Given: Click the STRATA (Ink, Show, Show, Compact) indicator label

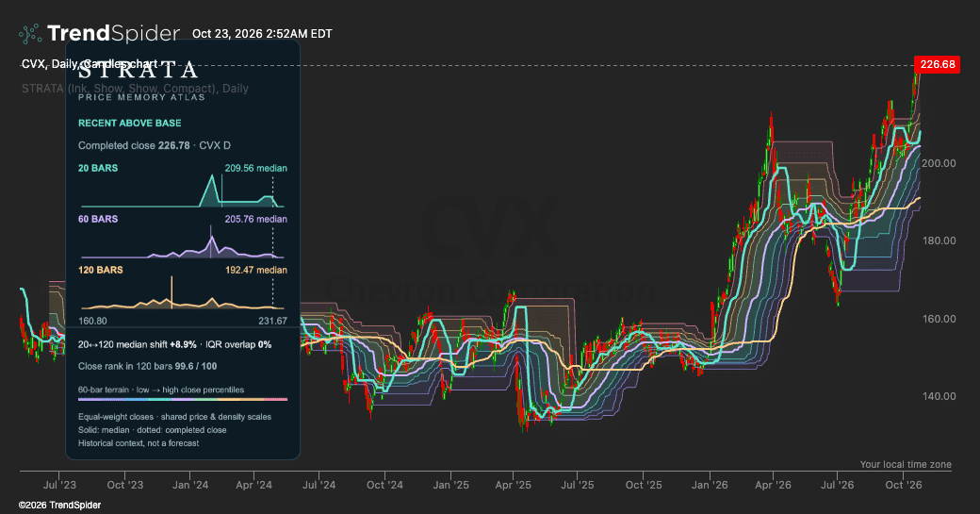Looking at the screenshot, I should (135, 88).
